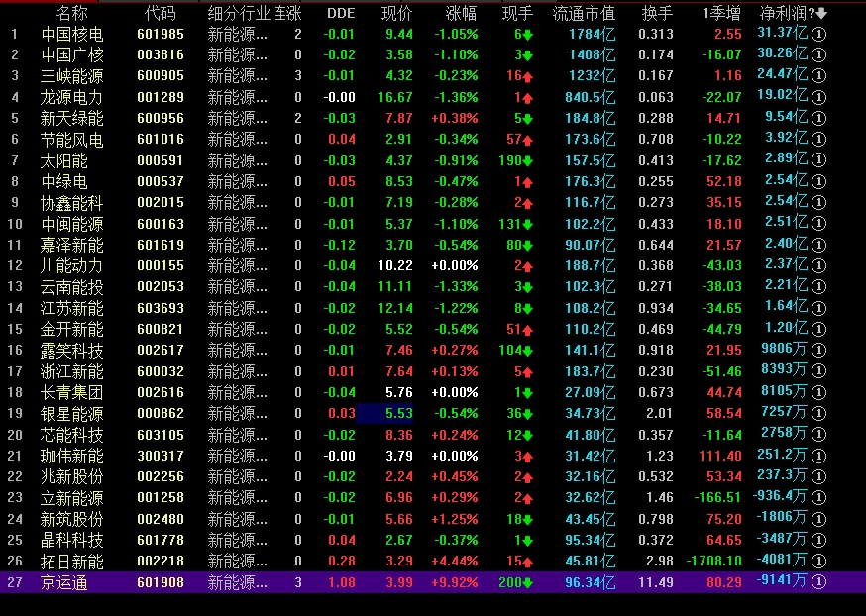Click info icon in 珈伟新能 row
Image resolution: width=866 pixels, height=616 pixels.
(819, 456)
